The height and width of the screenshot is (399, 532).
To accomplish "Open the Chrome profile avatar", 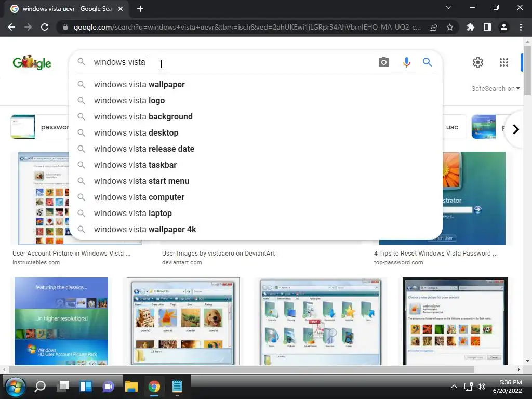I will pos(504,27).
